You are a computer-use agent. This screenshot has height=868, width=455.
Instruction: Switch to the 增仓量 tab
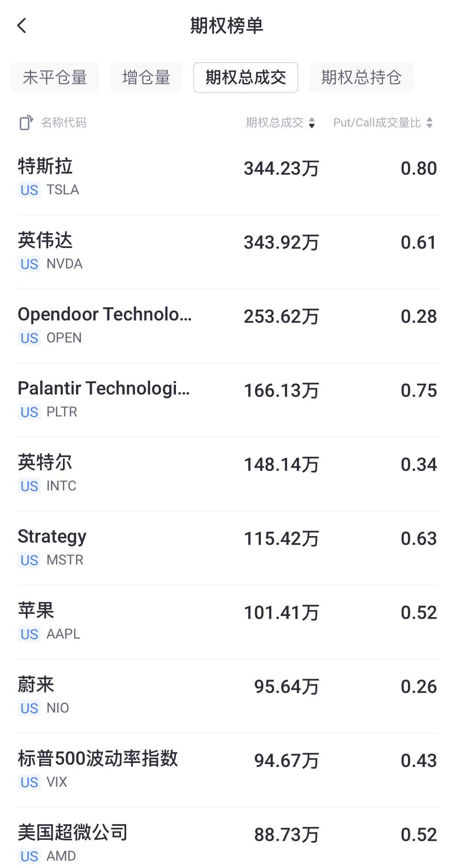[146, 78]
